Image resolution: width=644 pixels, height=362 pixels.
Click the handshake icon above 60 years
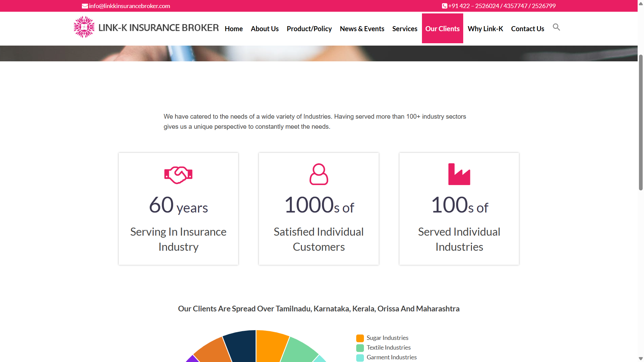pos(178,174)
